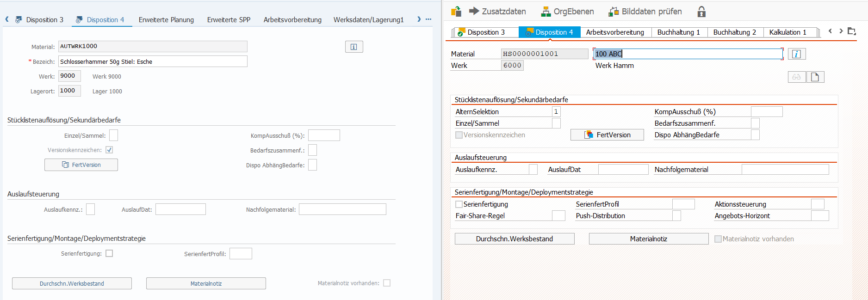868x300 pixels.
Task: Click the blank document create icon in right panel
Action: [815, 77]
